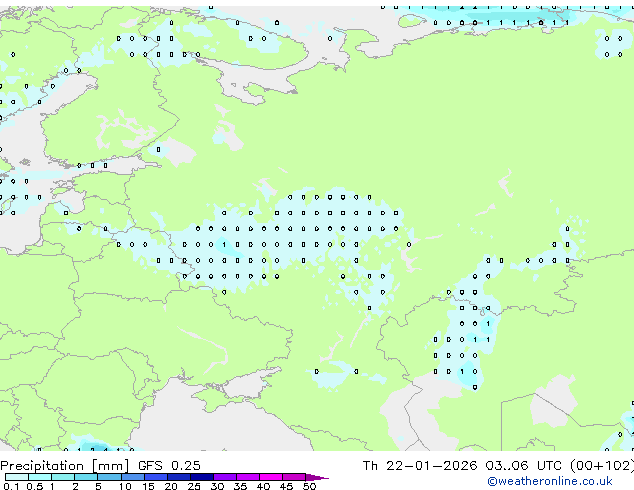Click the '03..06 UTC' time text

click(x=524, y=466)
